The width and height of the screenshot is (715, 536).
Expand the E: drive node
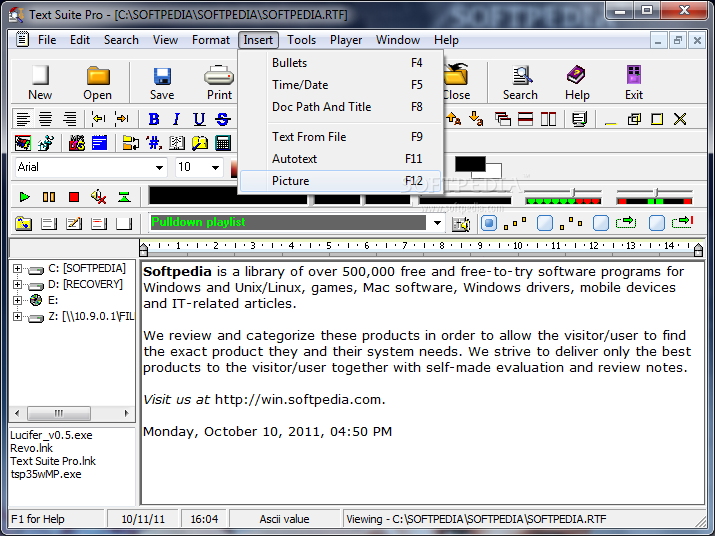point(17,300)
